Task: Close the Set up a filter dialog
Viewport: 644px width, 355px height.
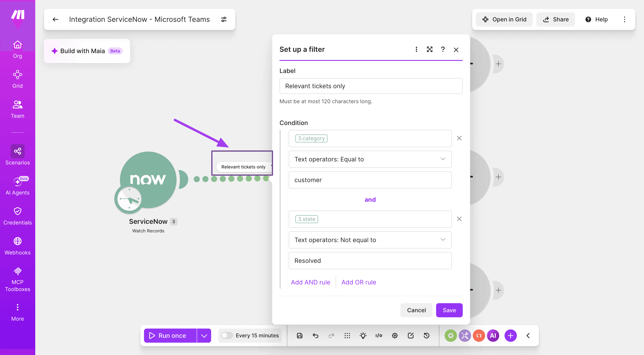Action: (456, 50)
